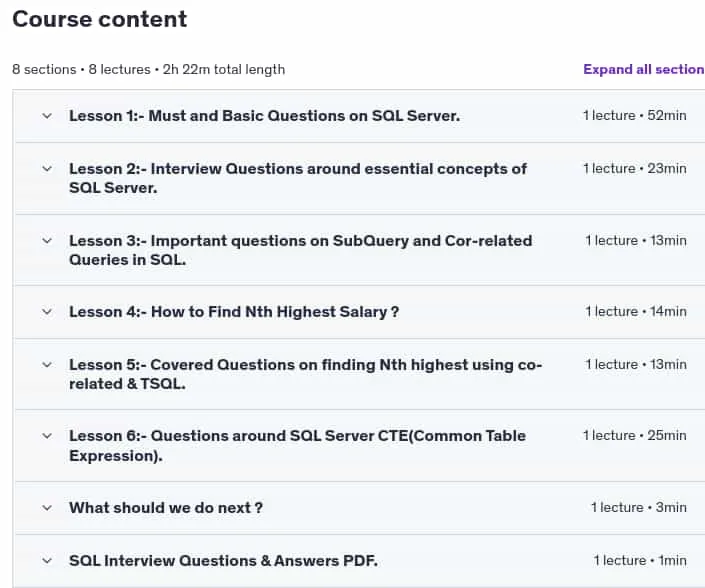705x588 pixels.
Task: Open SQL Interview Questions & Answers PDF title
Action: (223, 561)
